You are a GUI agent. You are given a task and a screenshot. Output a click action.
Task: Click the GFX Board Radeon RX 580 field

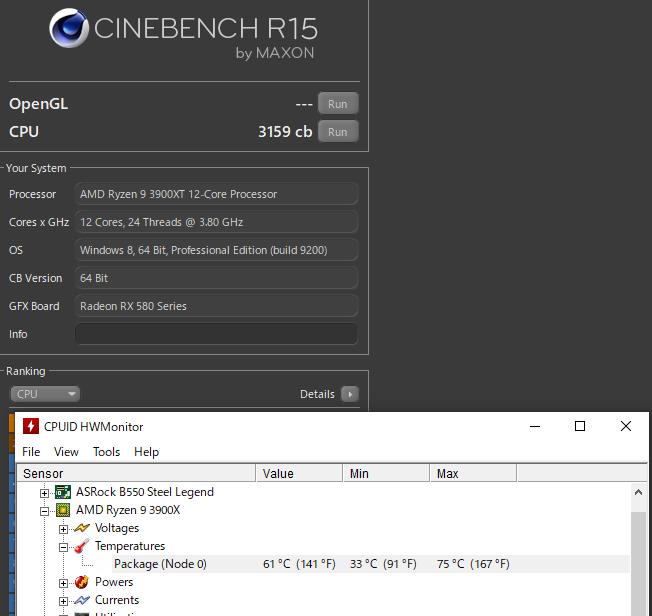tap(216, 306)
